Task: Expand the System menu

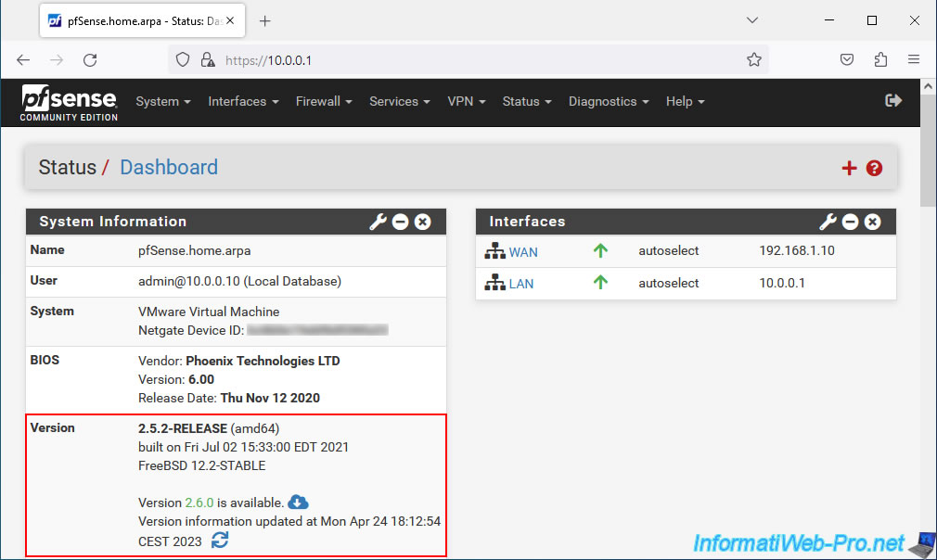Action: coord(163,102)
